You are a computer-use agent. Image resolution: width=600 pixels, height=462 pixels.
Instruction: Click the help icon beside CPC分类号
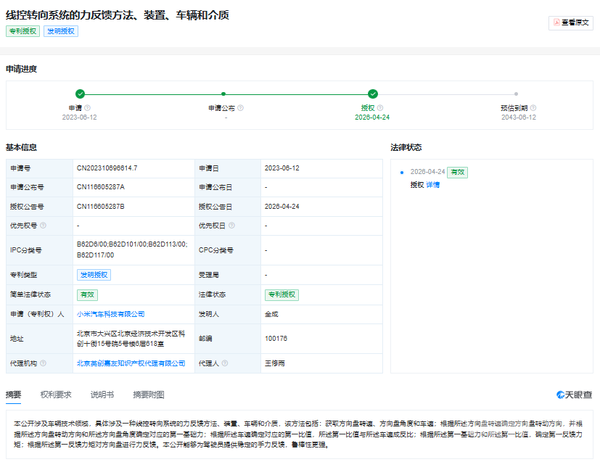click(x=237, y=249)
